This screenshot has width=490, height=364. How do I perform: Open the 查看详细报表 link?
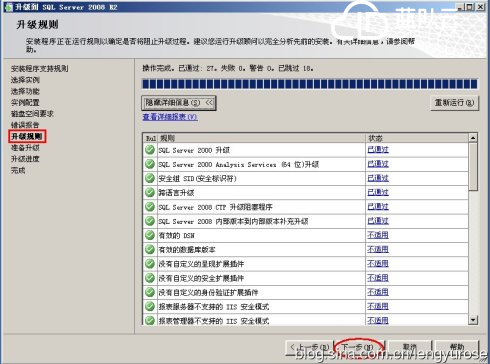tap(170, 117)
